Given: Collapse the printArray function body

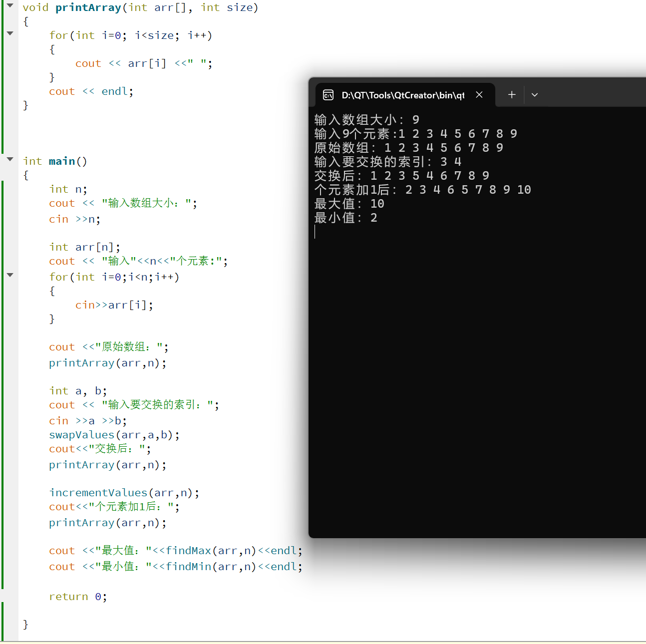Looking at the screenshot, I should [x=9, y=6].
